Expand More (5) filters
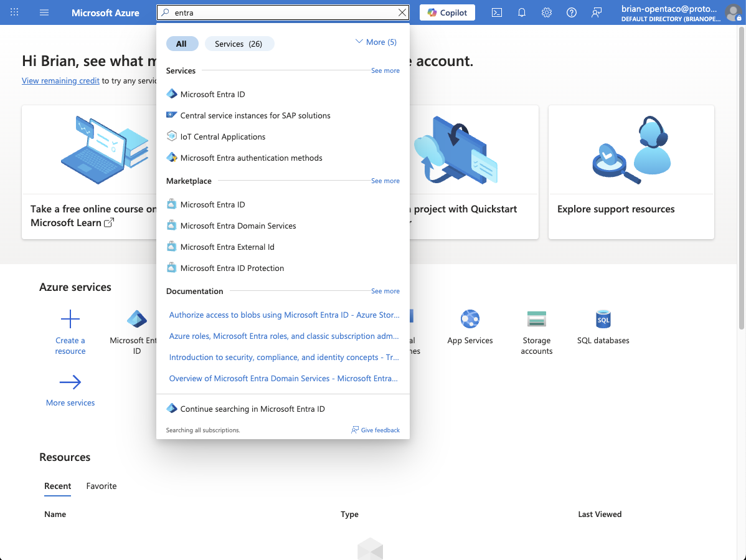The image size is (746, 560). 376,42
